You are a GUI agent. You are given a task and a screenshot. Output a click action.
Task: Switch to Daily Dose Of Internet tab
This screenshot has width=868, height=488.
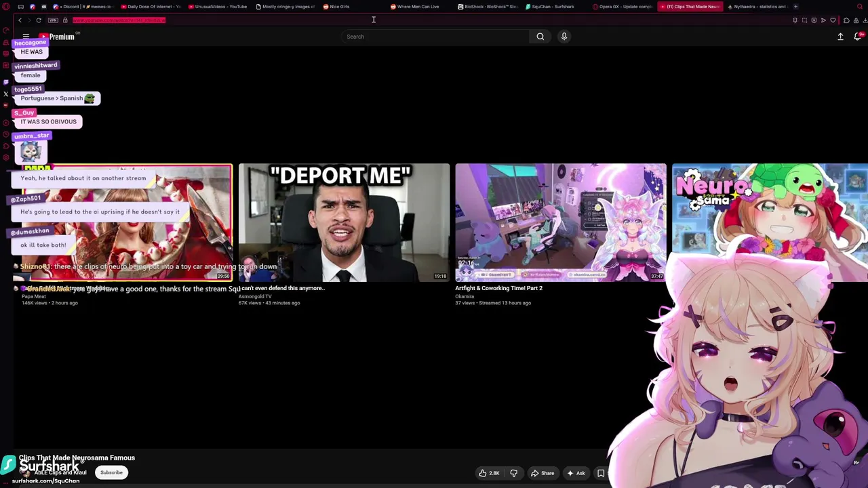coord(151,7)
